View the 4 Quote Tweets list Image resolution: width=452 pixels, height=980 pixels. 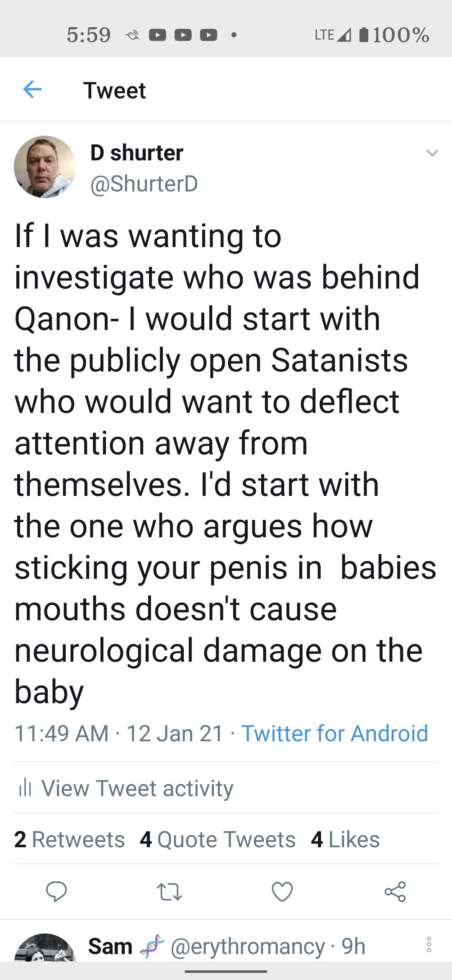[x=218, y=839]
